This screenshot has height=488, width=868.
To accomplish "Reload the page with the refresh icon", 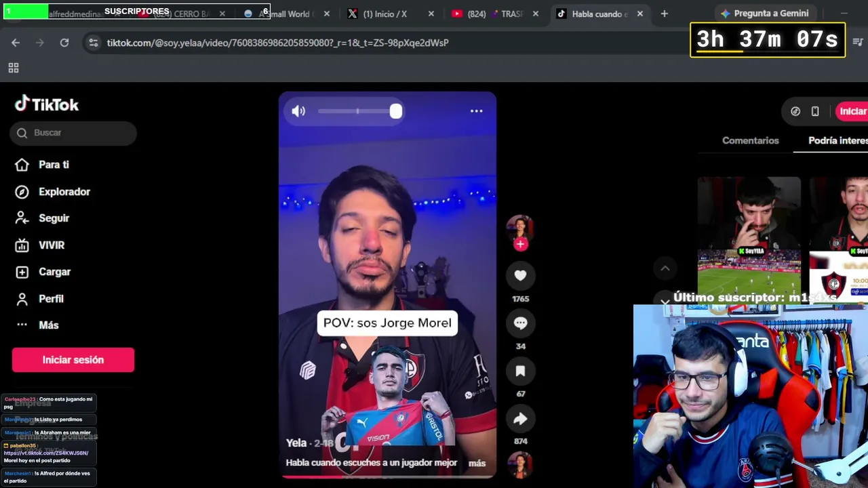I will point(64,43).
